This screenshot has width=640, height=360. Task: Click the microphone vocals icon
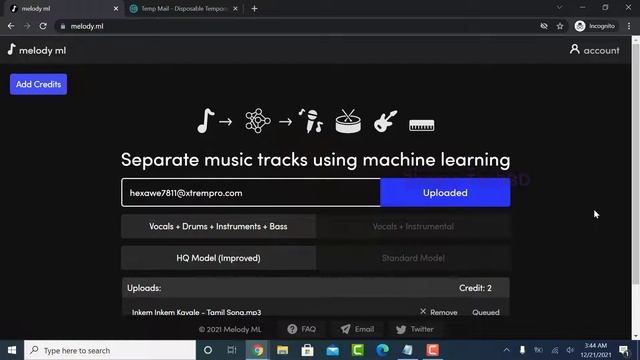coord(311,121)
